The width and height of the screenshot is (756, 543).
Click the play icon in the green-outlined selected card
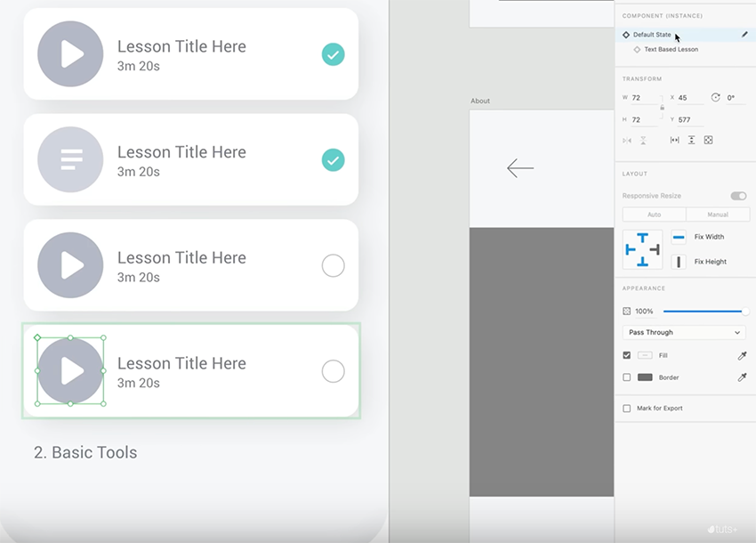pyautogui.click(x=70, y=370)
